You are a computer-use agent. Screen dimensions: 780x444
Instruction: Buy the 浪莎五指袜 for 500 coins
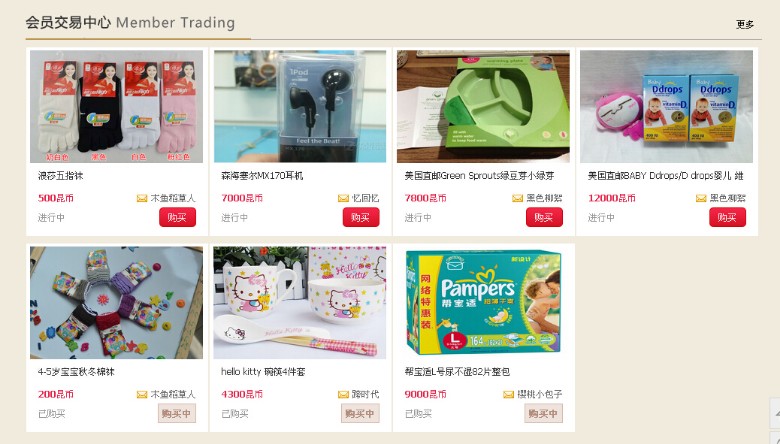pyautogui.click(x=178, y=217)
